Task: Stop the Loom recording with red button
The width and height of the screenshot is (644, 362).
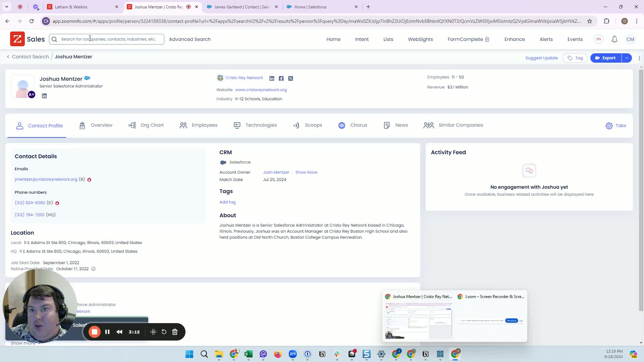Action: [x=95, y=332]
